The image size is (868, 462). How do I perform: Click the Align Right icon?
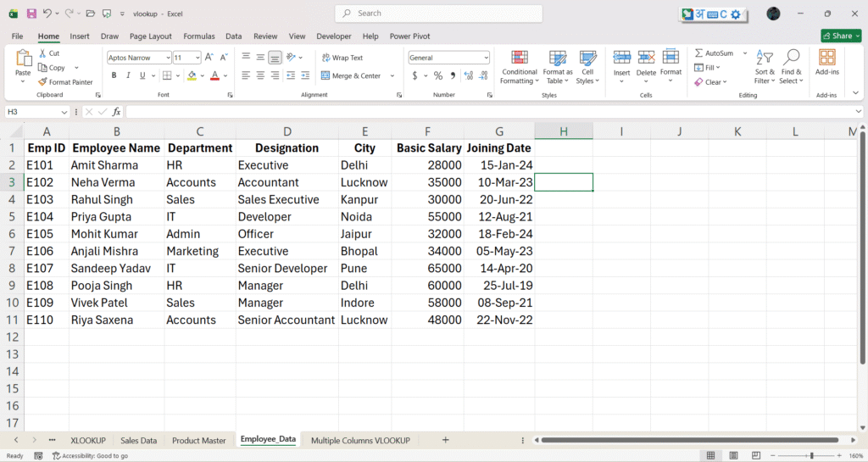click(x=275, y=75)
